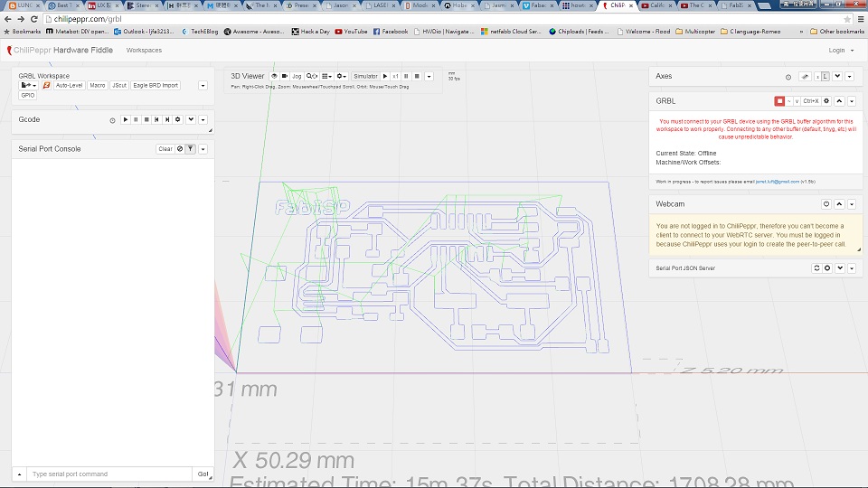The height and width of the screenshot is (488, 868).
Task: Open the YouTube bookmark
Action: (x=351, y=32)
